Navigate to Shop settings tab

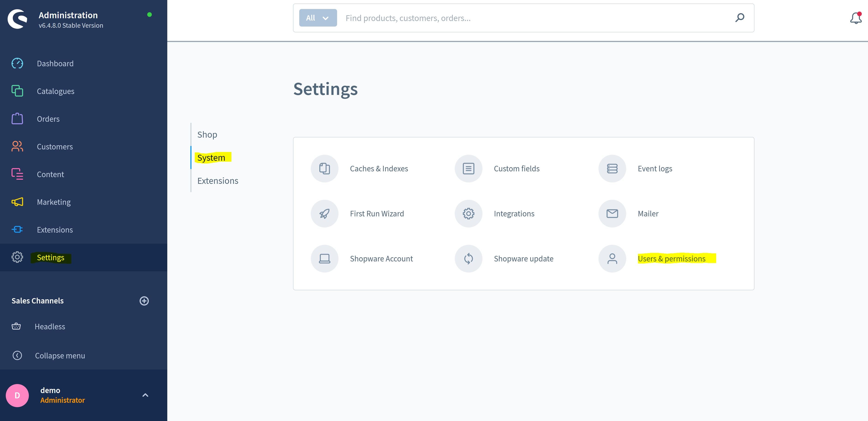207,134
